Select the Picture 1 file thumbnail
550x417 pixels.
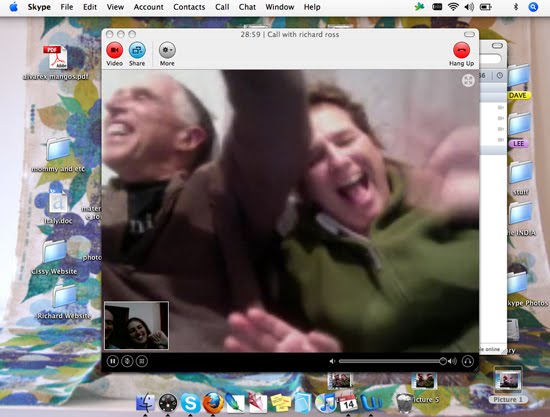(x=508, y=385)
